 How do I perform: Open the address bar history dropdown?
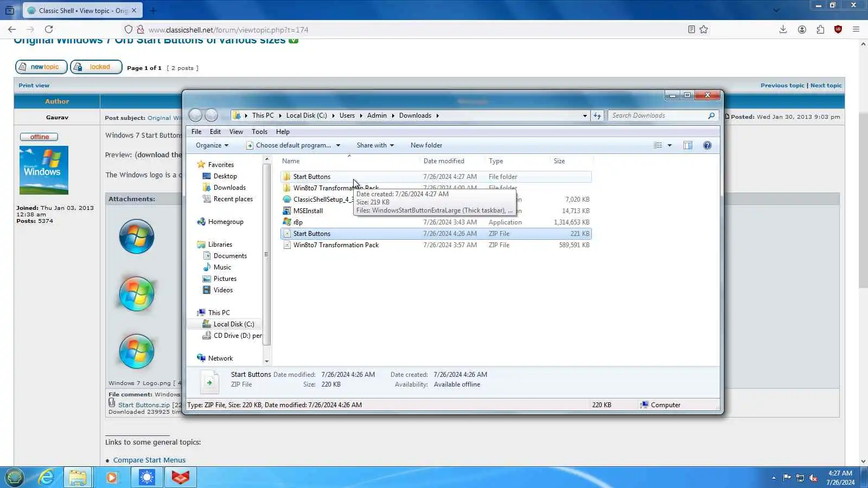click(585, 115)
